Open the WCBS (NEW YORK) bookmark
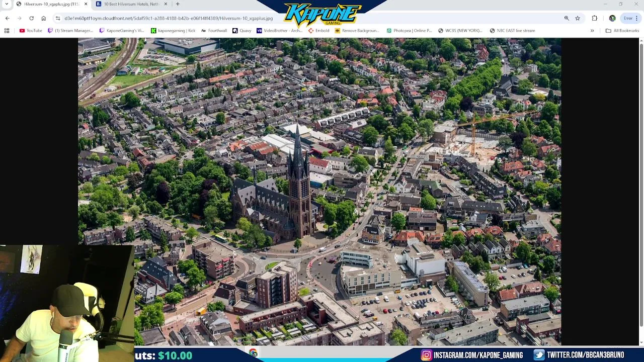 [x=460, y=31]
